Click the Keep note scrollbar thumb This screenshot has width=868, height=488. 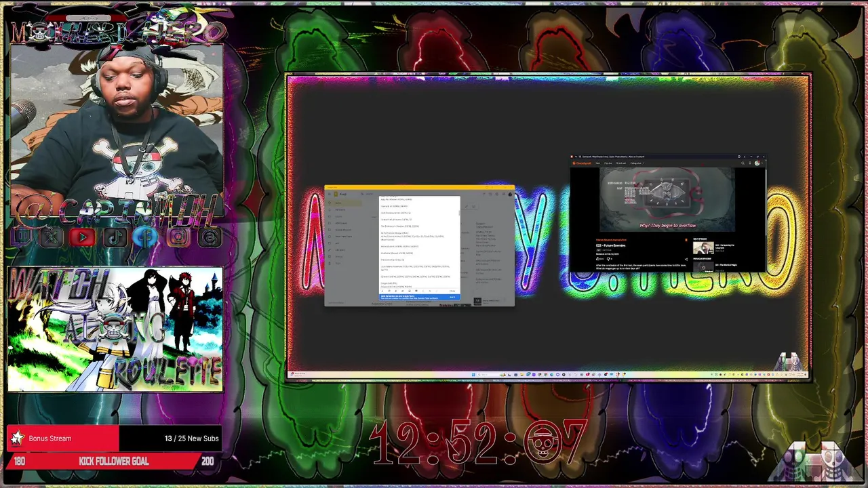[459, 213]
